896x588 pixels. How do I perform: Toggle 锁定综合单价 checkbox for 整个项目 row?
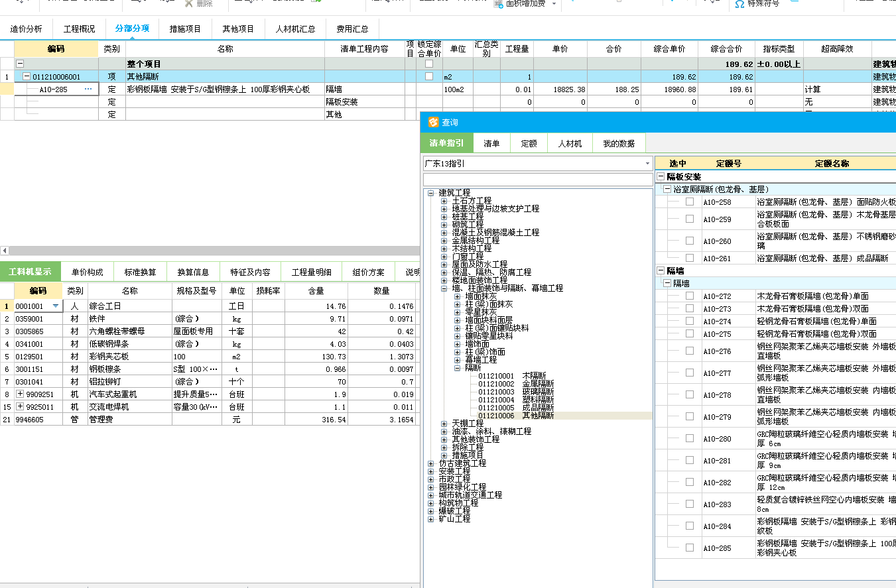pos(429,64)
